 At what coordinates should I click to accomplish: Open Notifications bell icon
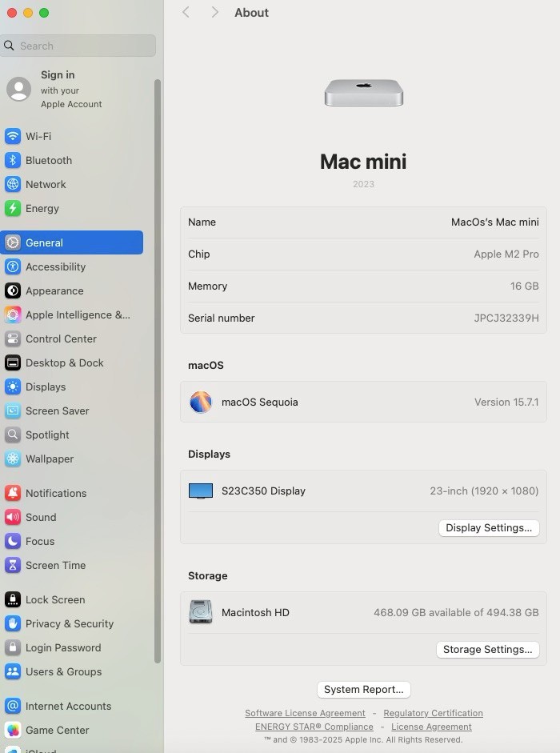tap(13, 493)
